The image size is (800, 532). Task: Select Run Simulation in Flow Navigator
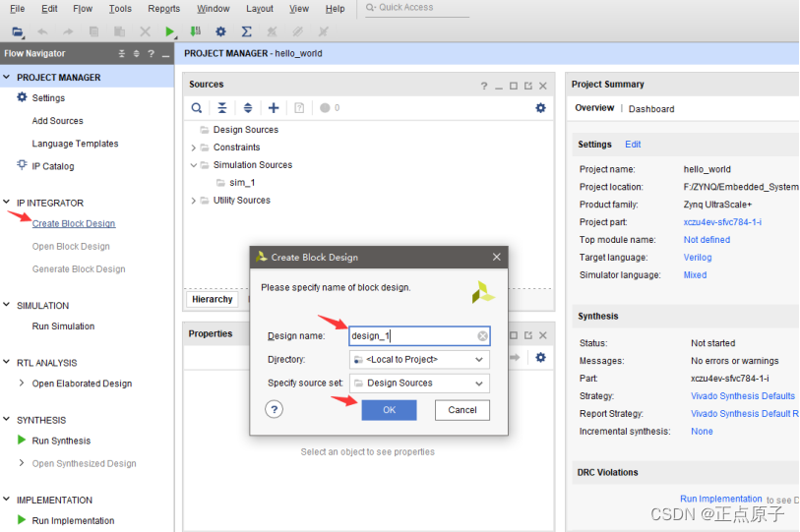pyautogui.click(x=63, y=325)
